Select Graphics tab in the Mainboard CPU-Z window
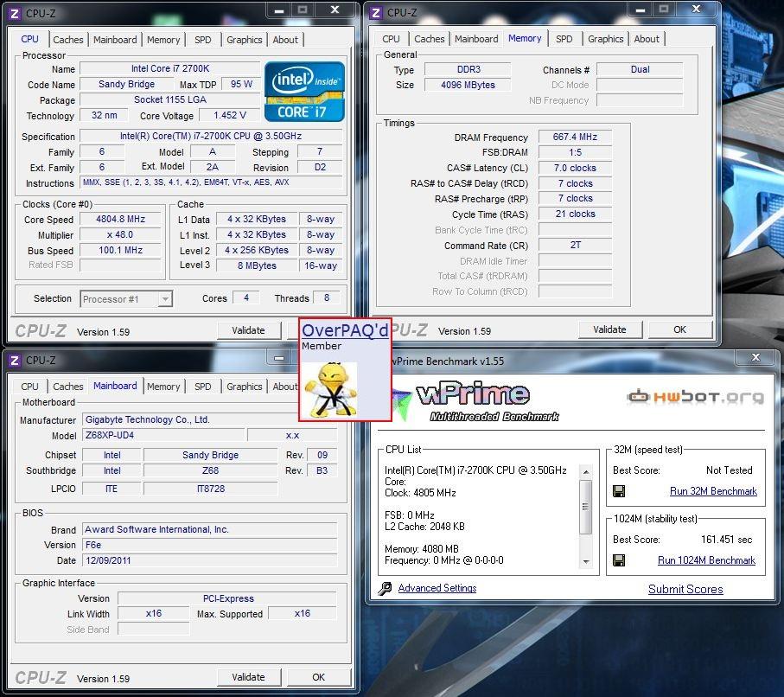 click(x=244, y=387)
